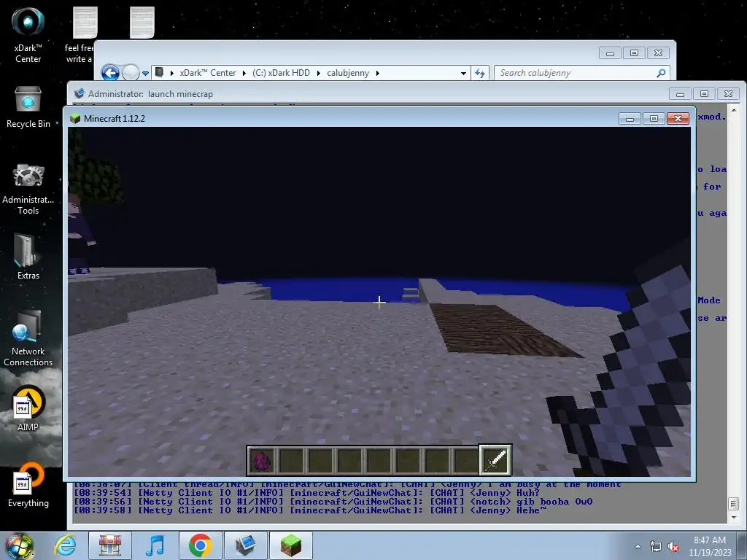Switch to Minecraft grass block taskbar button
Viewport: 747px width, 560px height.
tap(290, 545)
